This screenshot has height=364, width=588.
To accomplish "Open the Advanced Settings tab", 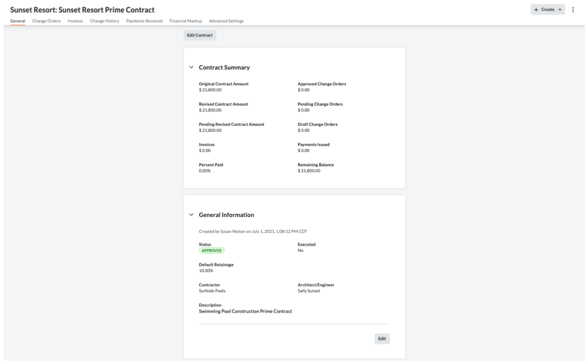I will 226,21.
